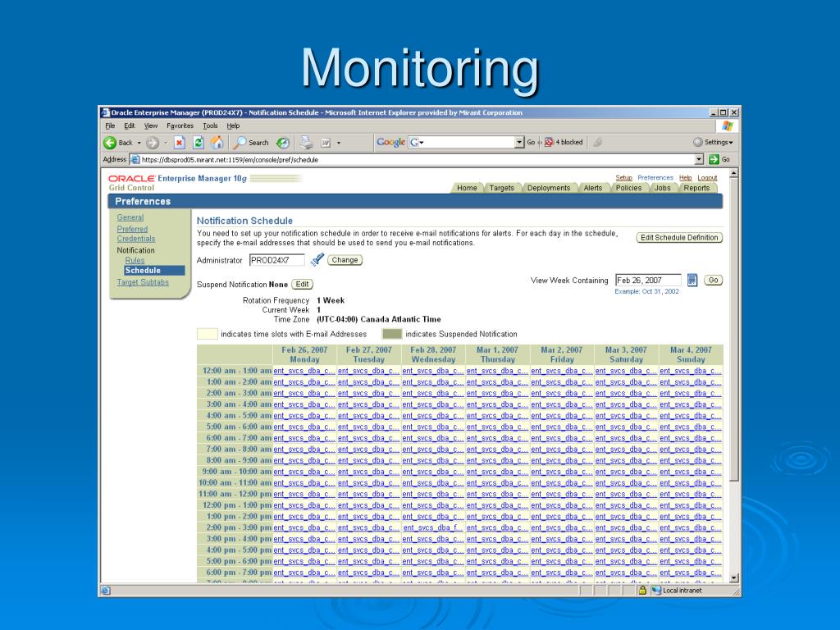Open the browser History icon
The height and width of the screenshot is (630, 840).
(282, 143)
